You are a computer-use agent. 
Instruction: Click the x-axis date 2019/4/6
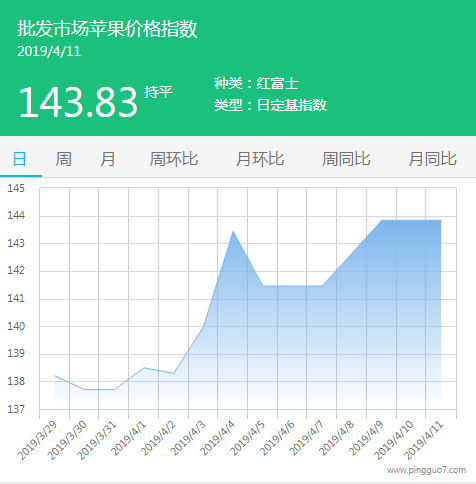277,438
